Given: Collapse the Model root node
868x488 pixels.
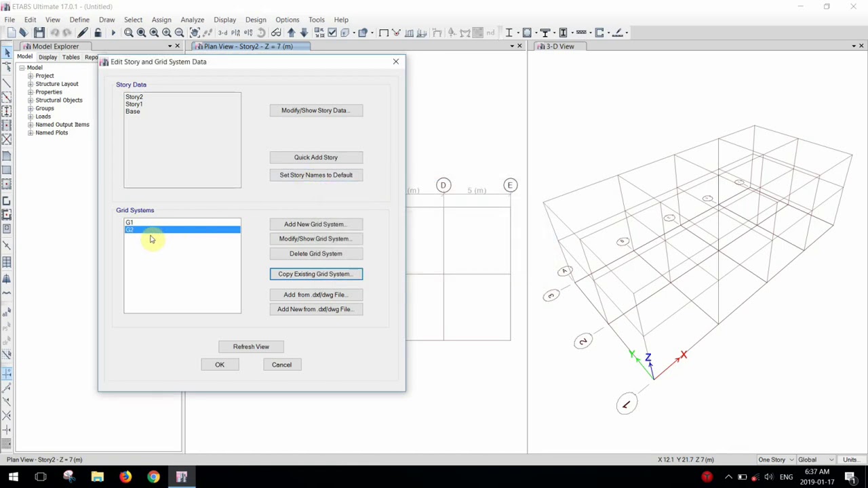Looking at the screenshot, I should tap(22, 68).
